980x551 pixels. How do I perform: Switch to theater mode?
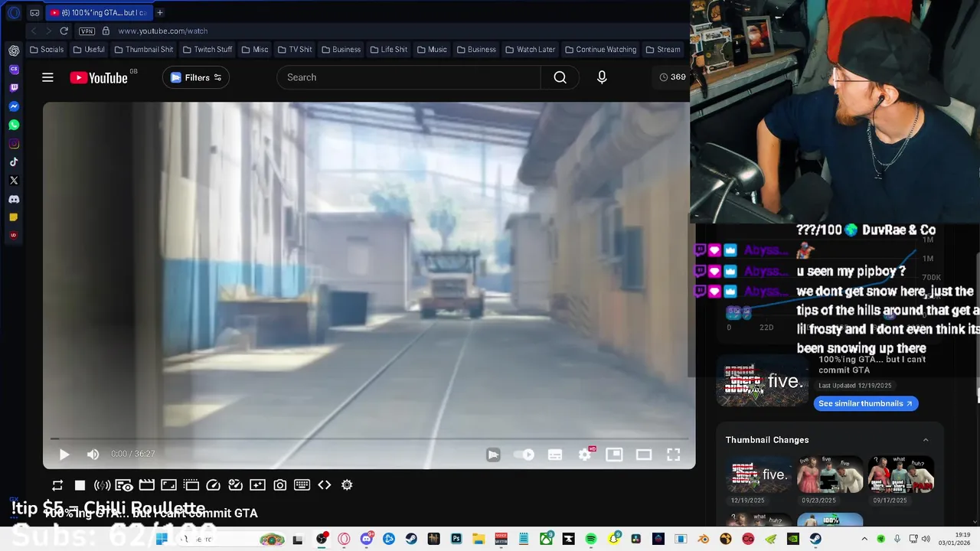[644, 455]
